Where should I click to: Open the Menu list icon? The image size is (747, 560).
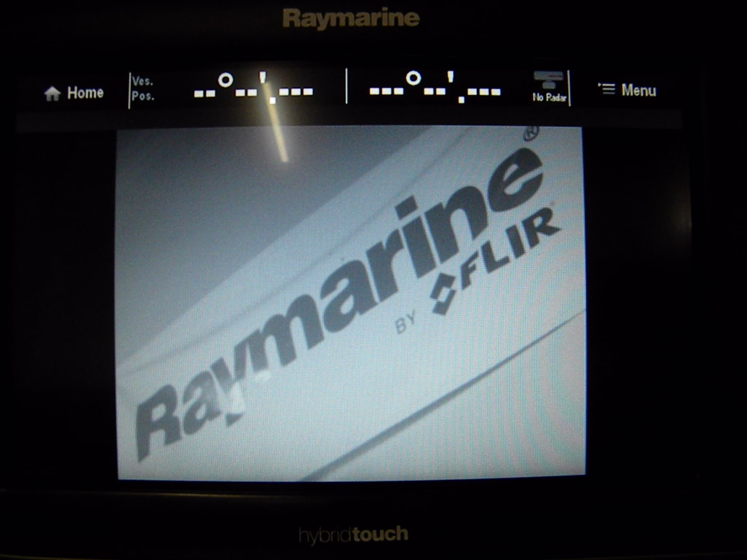pyautogui.click(x=607, y=89)
